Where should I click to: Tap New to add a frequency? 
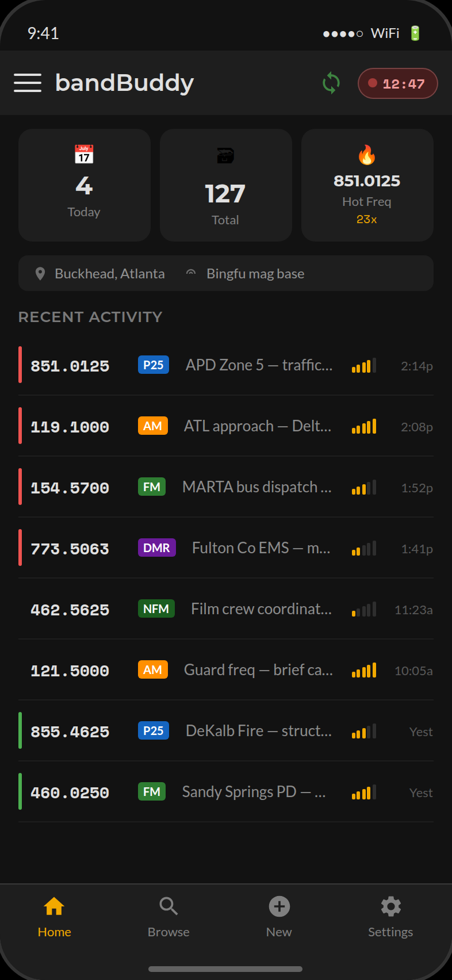pos(279,919)
